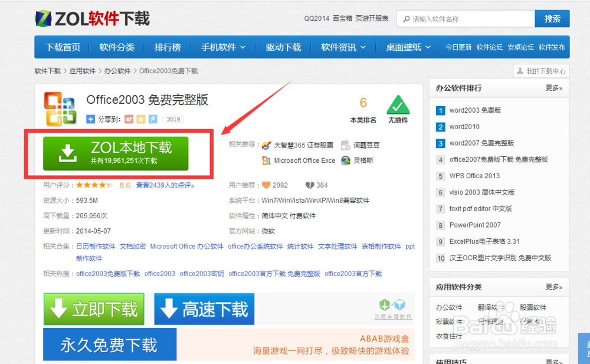Click QQ2014 top link

click(x=316, y=18)
